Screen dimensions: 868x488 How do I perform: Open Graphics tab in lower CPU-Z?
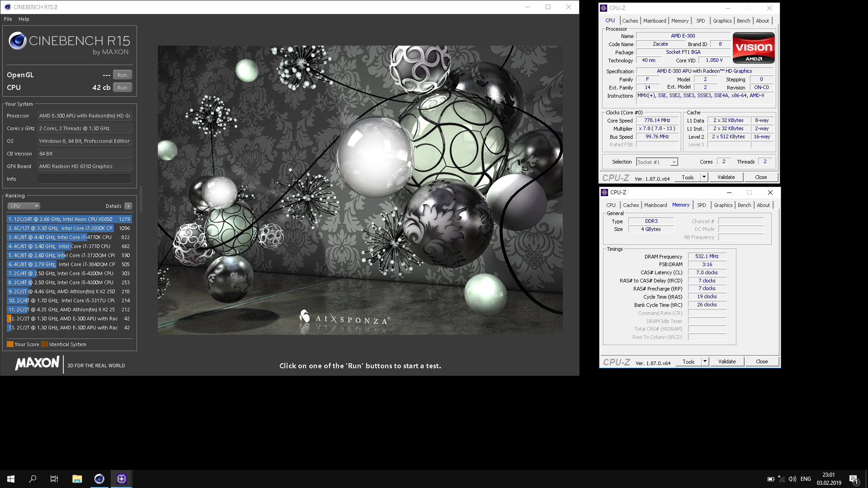tap(723, 205)
